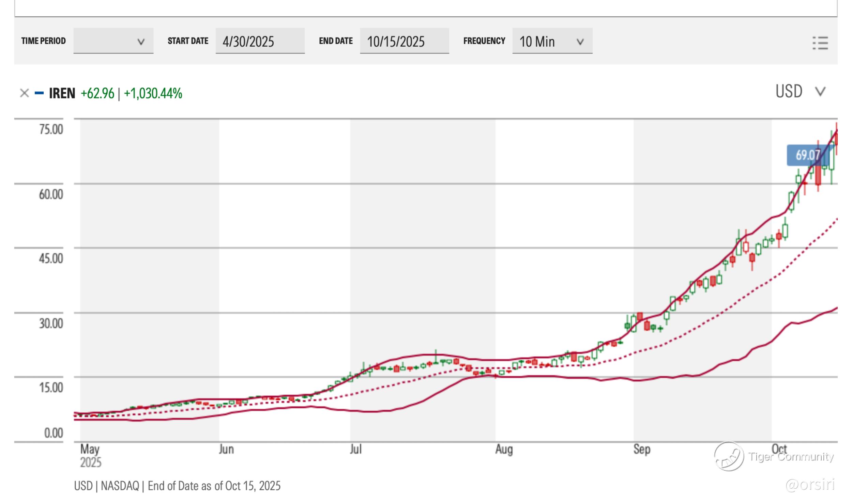
Task: Click the @orsiri username watermark
Action: pos(810,484)
